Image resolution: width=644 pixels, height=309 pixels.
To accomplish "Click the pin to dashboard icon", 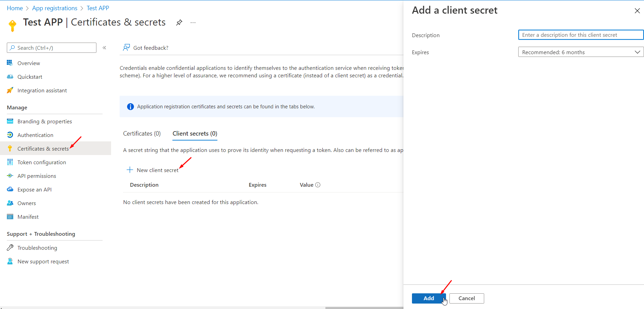I will [179, 22].
